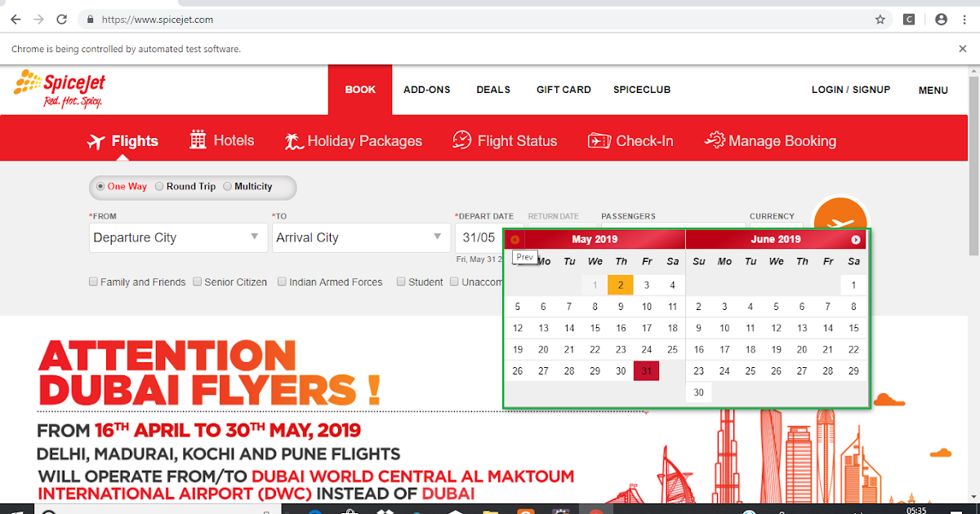Select the One Way radio button
Screen dimensions: 980x514
pos(101,187)
